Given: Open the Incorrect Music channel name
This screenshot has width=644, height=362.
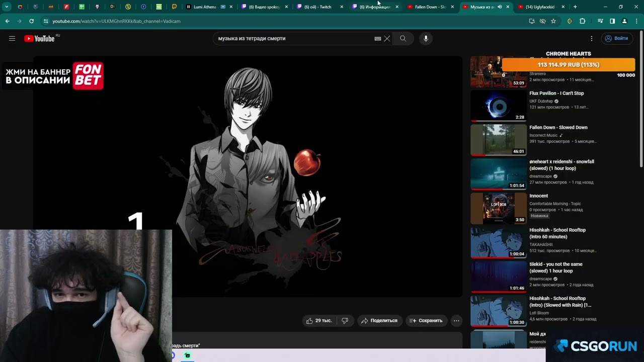Looking at the screenshot, I should [543, 135].
